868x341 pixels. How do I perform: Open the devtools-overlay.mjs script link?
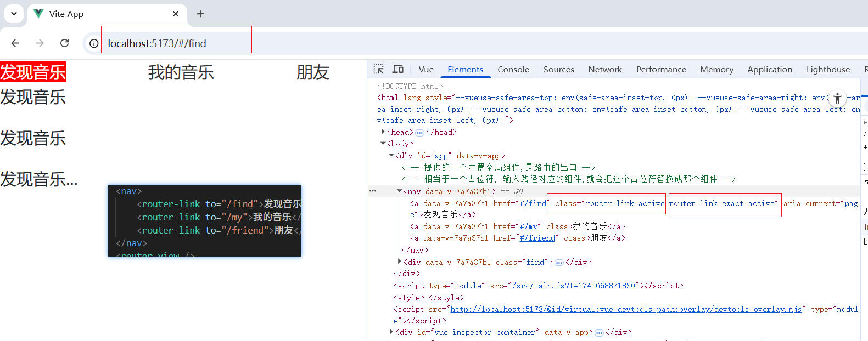pos(626,309)
